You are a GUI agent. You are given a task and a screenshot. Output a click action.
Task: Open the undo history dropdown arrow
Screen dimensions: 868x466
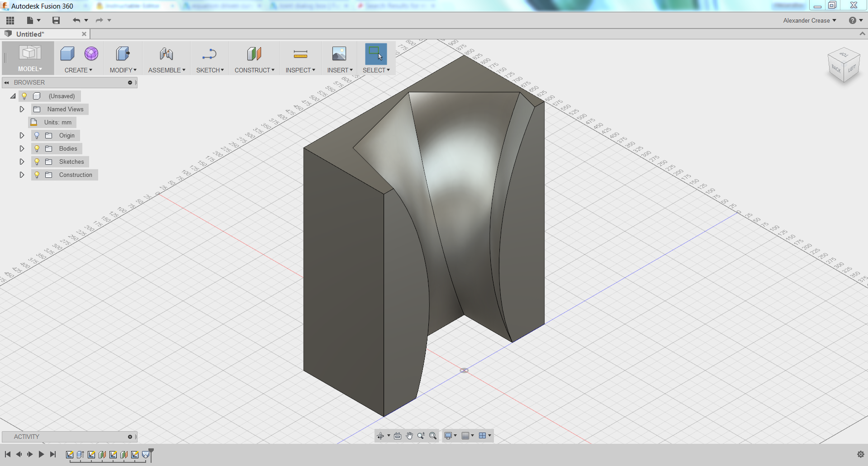(86, 20)
